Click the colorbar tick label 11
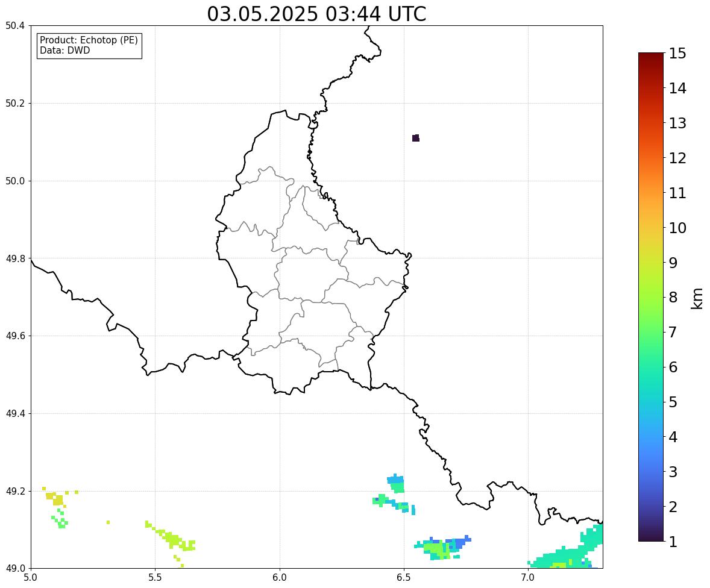 677,193
